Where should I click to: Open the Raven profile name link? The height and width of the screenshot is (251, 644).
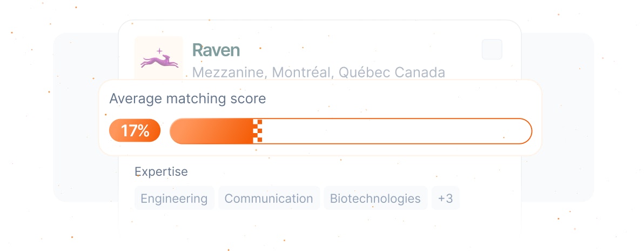pos(216,50)
